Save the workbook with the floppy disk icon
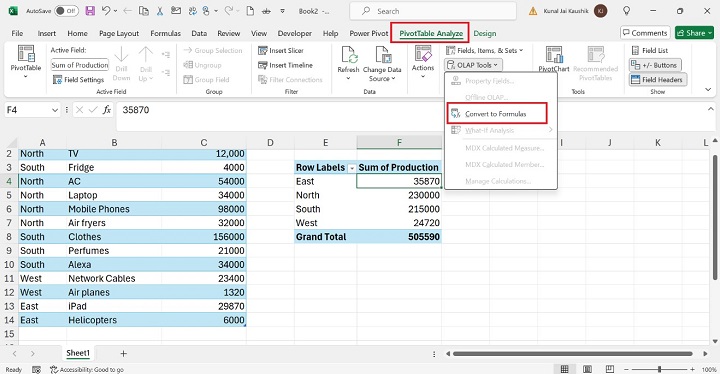The image size is (720, 374). (90, 11)
